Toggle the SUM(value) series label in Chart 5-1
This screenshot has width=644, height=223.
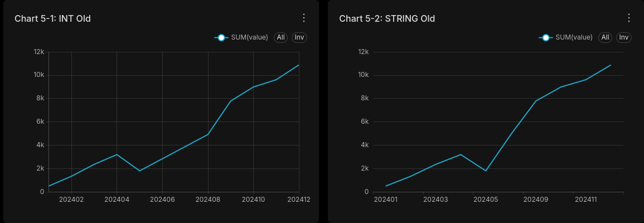249,37
